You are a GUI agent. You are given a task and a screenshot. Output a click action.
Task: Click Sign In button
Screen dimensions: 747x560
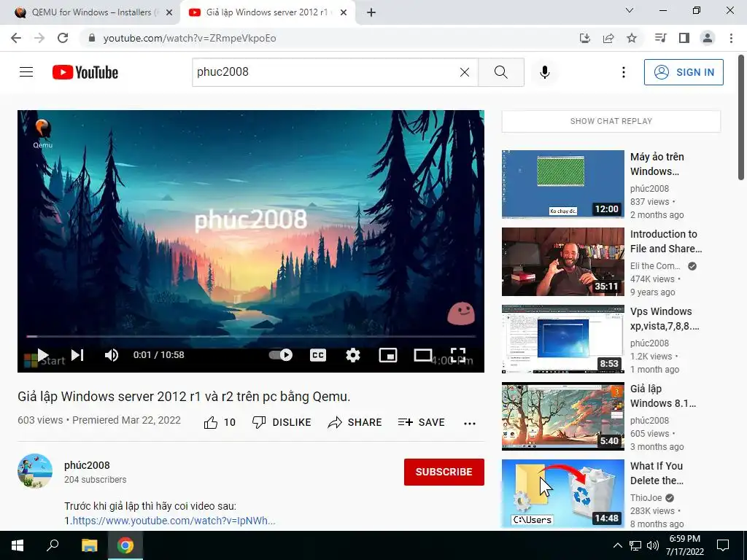(684, 72)
